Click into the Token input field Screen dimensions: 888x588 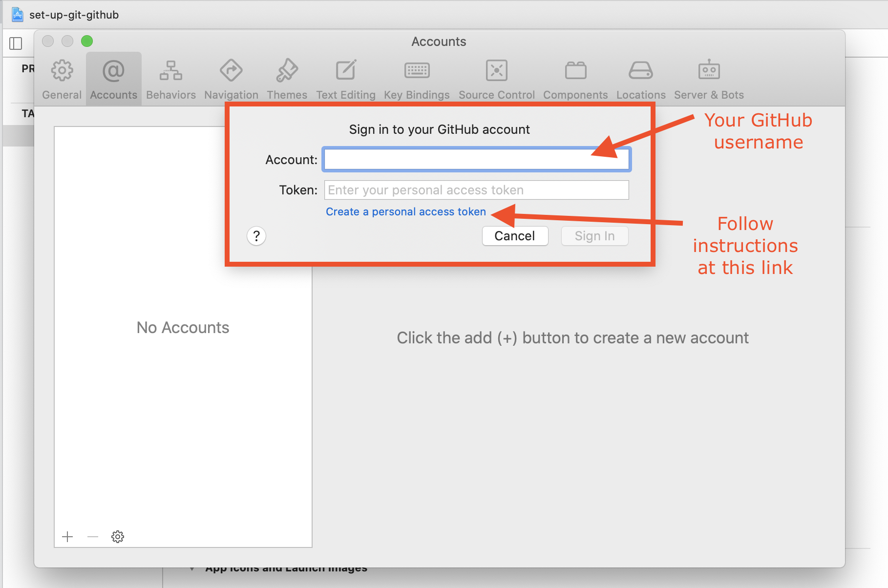click(x=477, y=190)
